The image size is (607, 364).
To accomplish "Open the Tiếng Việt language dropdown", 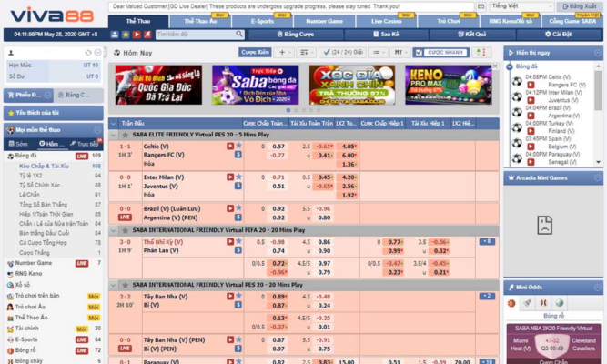I will 521,6.
